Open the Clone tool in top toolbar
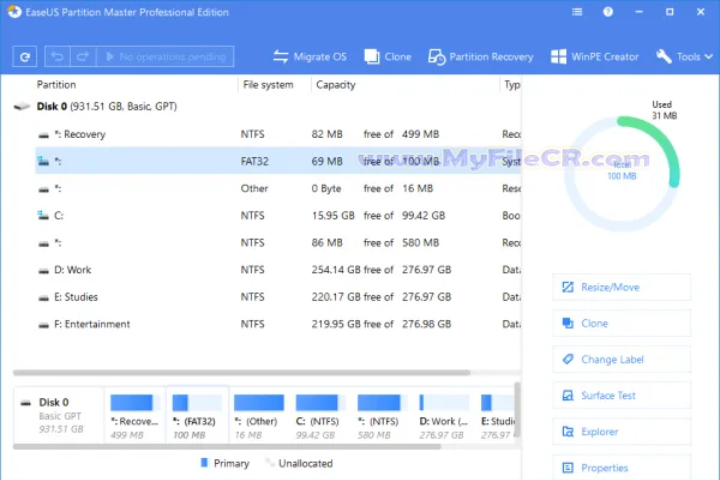 click(x=388, y=56)
